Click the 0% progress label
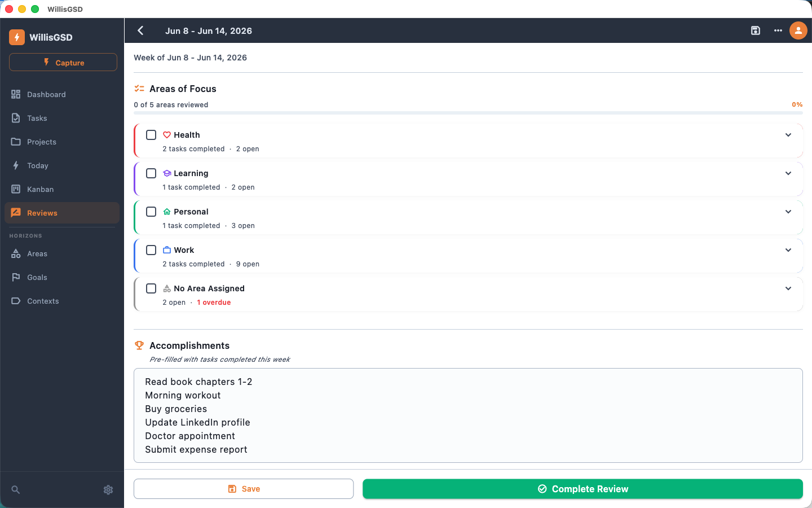The image size is (812, 508). tap(797, 104)
